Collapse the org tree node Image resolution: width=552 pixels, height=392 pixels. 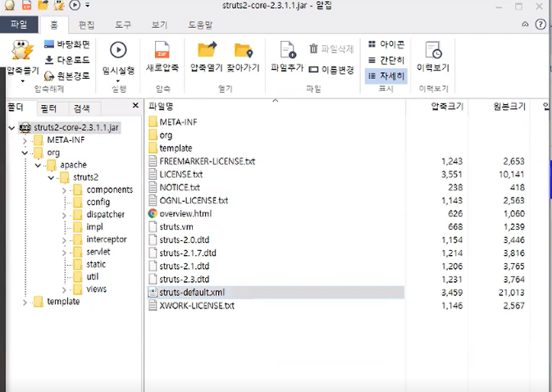pyautogui.click(x=25, y=153)
